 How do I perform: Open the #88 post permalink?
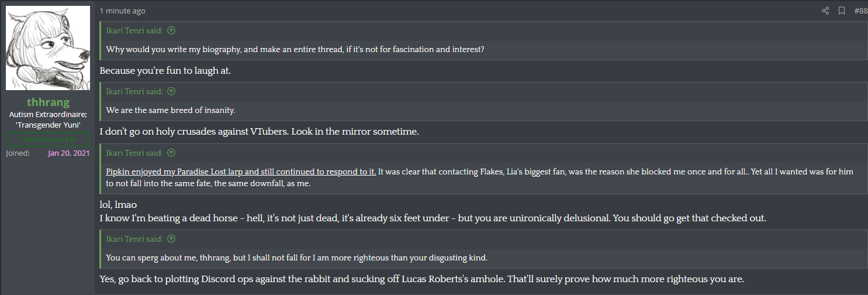pos(860,11)
